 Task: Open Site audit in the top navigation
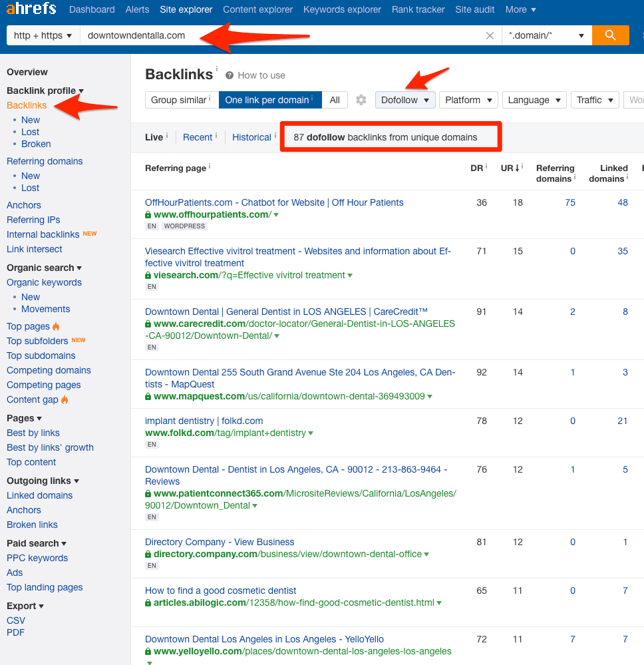click(475, 9)
